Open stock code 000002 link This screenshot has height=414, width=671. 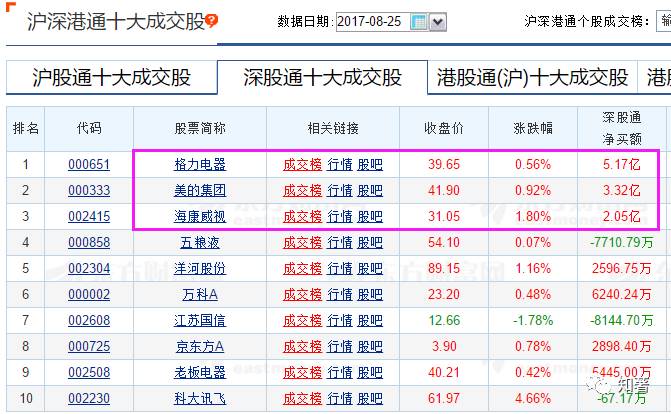coord(89,295)
